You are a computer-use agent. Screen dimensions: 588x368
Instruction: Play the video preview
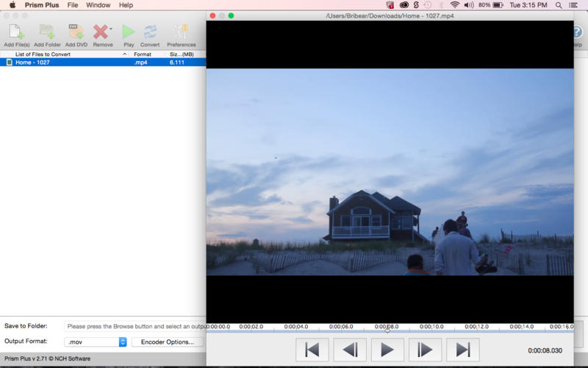tap(387, 350)
